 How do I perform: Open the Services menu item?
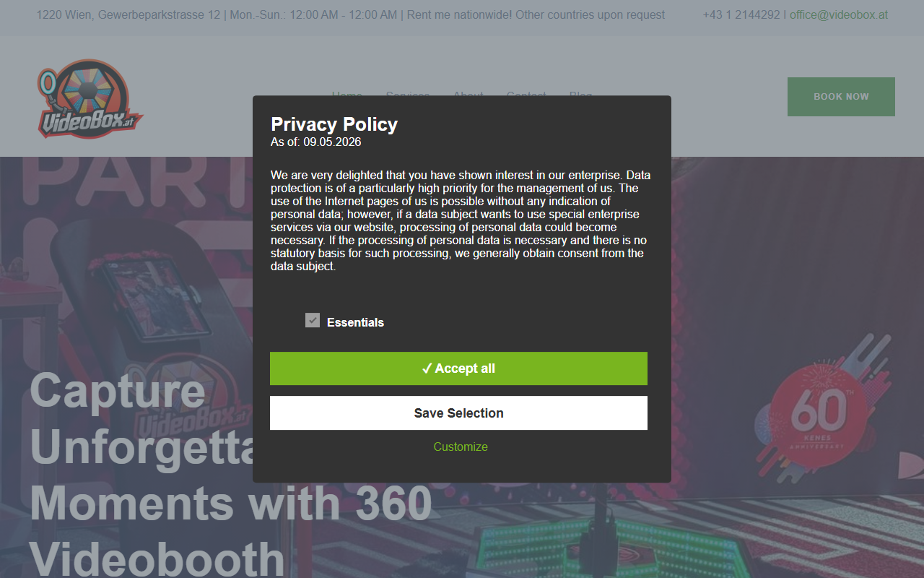(x=408, y=95)
